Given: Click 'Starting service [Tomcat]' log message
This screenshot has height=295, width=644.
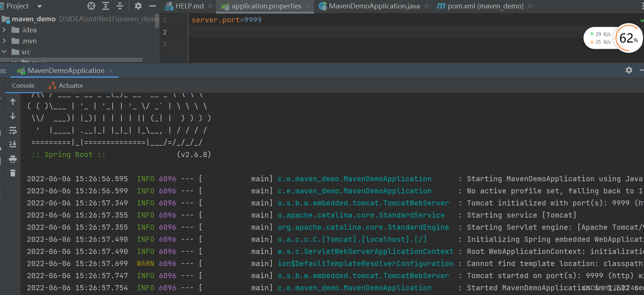Looking at the screenshot, I should tap(522, 215).
